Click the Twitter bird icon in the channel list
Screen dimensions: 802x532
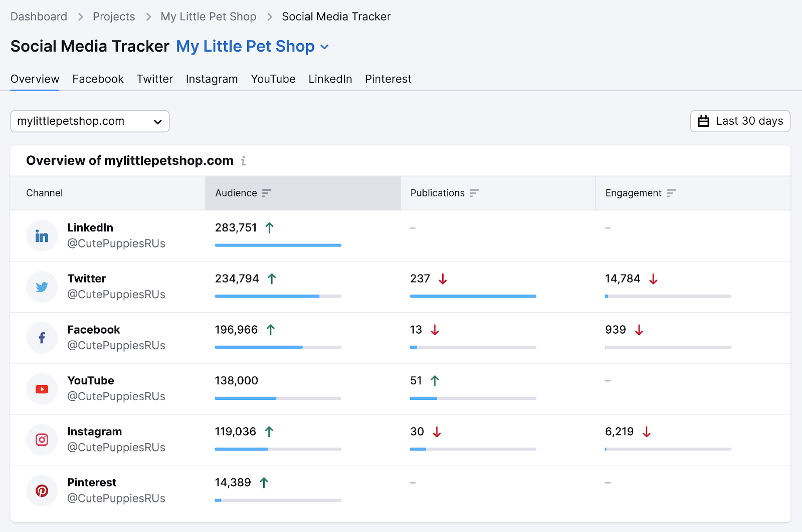(x=42, y=287)
